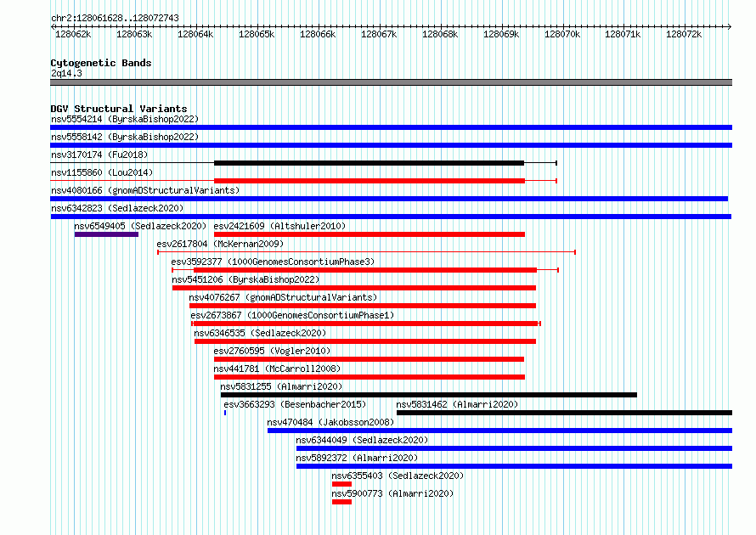The height and width of the screenshot is (535, 756).
Task: Click the blue bar of nsv6344049
Action: [x=515, y=448]
